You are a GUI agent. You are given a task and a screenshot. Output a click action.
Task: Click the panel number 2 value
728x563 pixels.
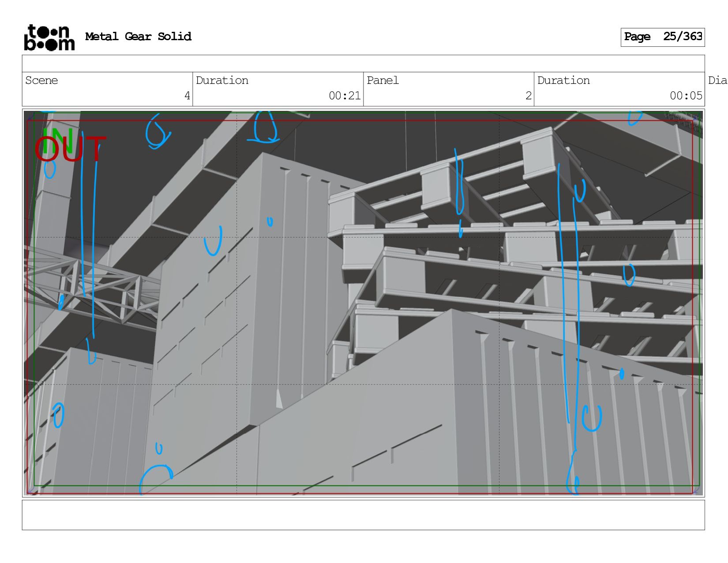(529, 96)
